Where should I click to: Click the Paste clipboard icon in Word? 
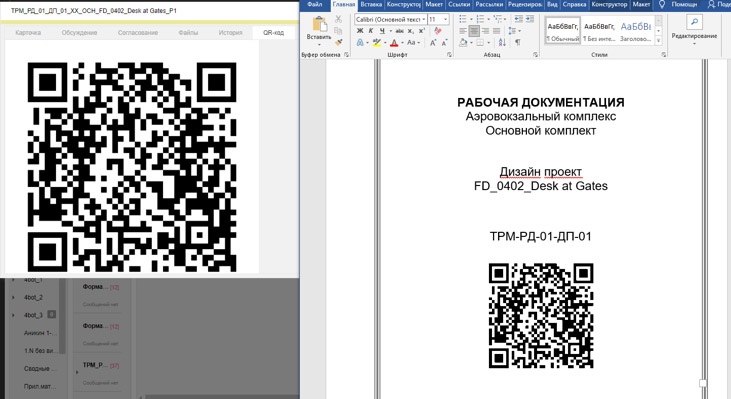tap(320, 24)
